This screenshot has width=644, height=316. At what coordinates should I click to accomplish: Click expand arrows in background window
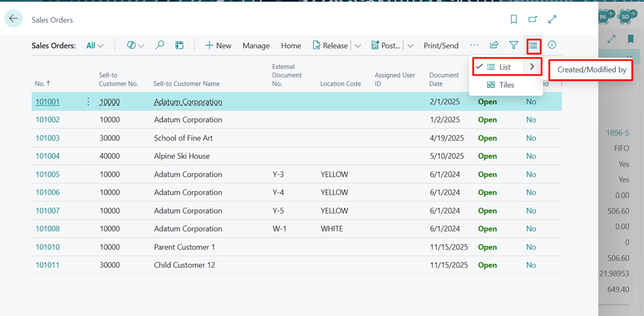(x=612, y=38)
